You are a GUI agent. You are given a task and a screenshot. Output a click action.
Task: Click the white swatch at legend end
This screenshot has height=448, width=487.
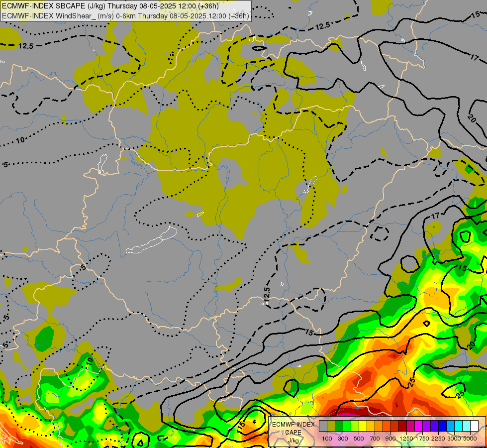point(474,426)
